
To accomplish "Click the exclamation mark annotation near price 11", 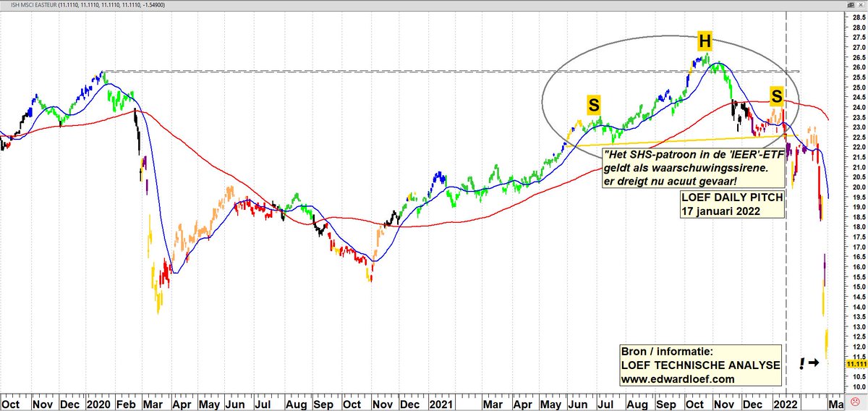I will pos(801,363).
